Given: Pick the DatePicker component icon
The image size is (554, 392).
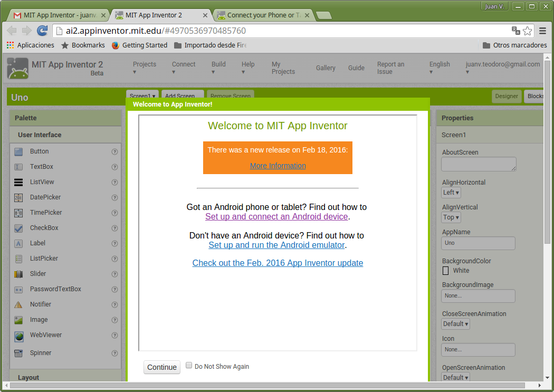Looking at the screenshot, I should [x=18, y=197].
